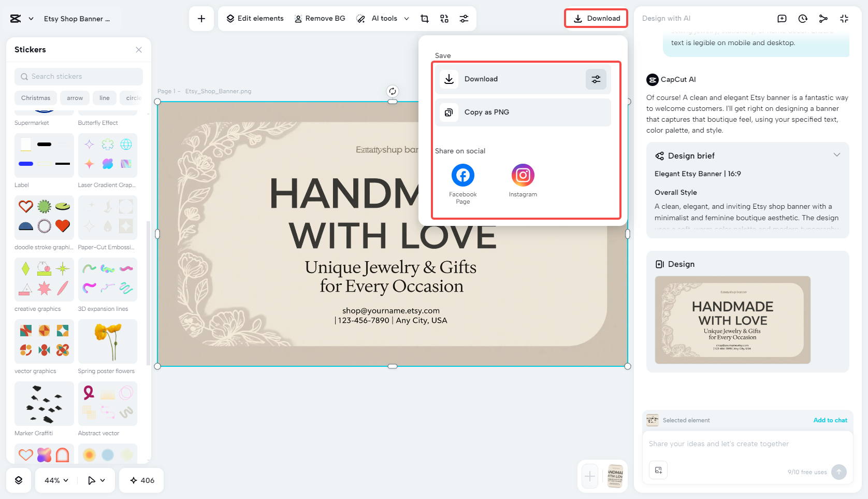Open the Layers panel from the bottom-left icon
This screenshot has width=868, height=499.
(19, 480)
